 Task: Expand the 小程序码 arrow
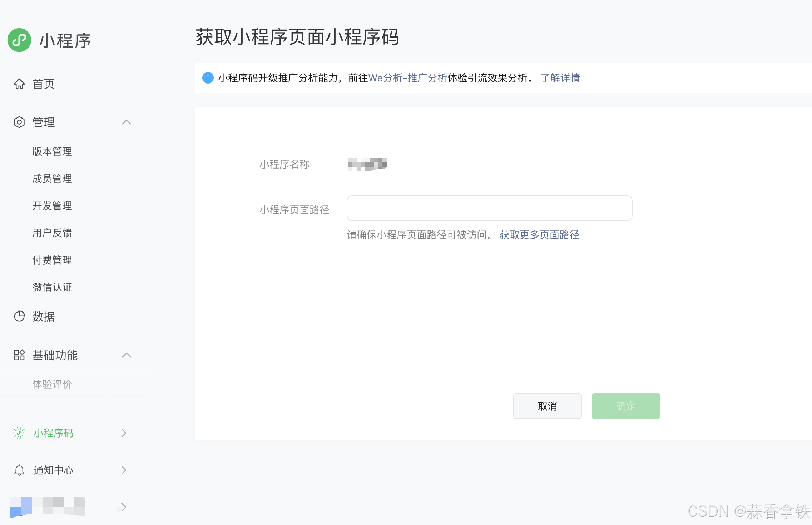point(124,433)
